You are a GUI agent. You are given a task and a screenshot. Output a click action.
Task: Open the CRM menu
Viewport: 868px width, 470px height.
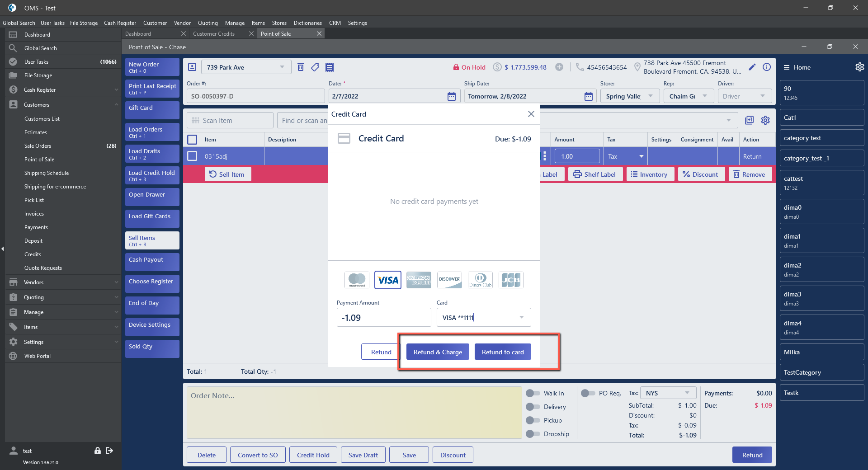pyautogui.click(x=335, y=23)
